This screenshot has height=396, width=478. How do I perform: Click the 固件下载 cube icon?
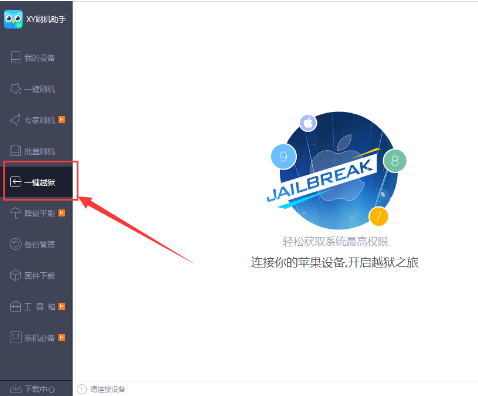15,275
